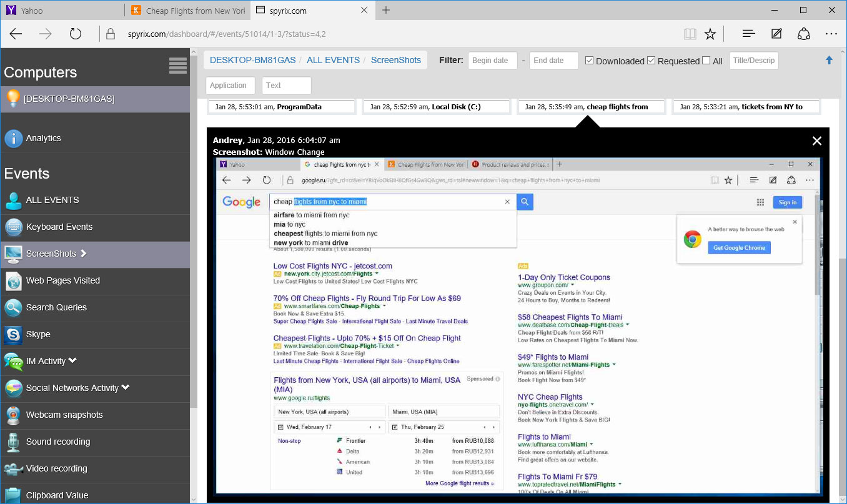Screen dimensions: 847x504
Task: Click the ALL EVENTS user icon in sidebar
Action: pos(13,200)
